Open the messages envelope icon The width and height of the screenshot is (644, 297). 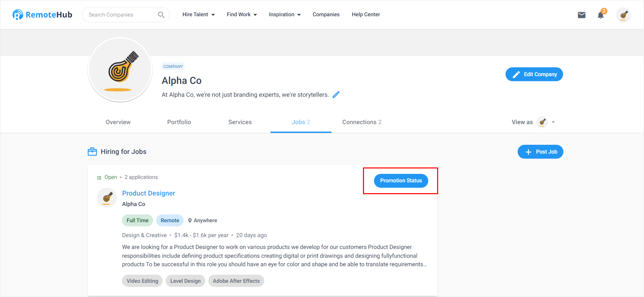pyautogui.click(x=582, y=15)
